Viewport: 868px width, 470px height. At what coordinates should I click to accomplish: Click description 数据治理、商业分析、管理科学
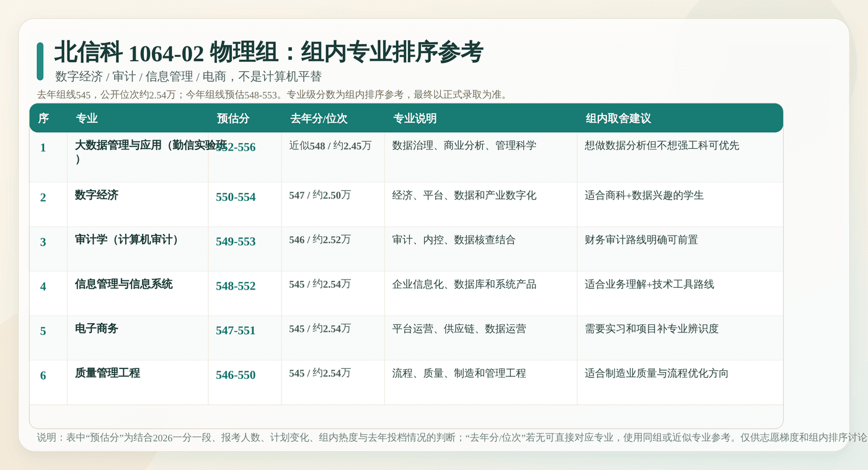click(x=464, y=146)
